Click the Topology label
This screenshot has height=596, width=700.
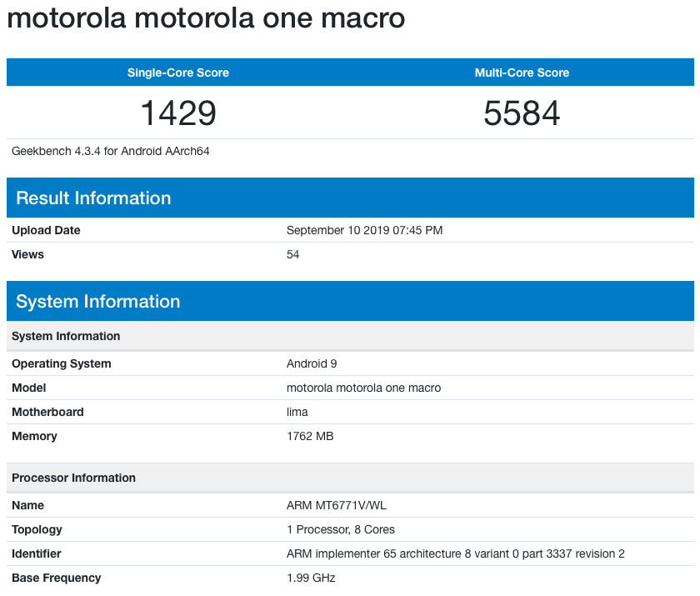(x=37, y=529)
